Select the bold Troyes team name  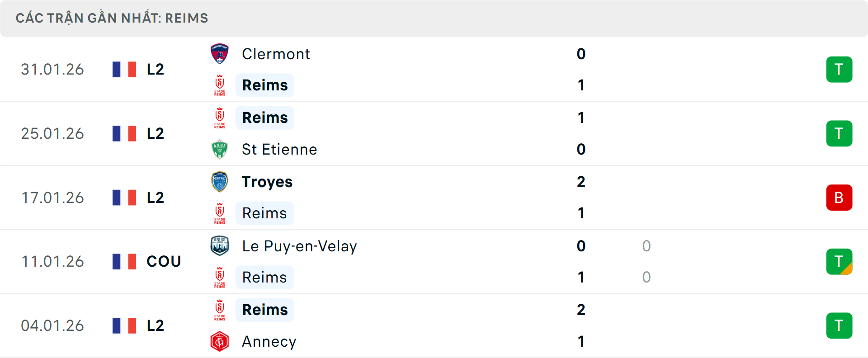point(267,182)
